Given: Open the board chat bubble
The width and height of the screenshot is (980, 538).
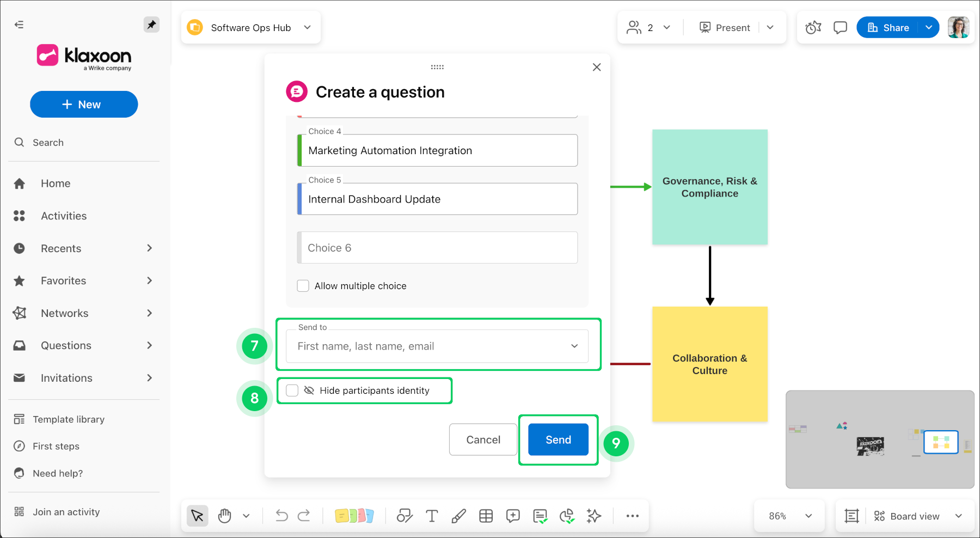Looking at the screenshot, I should click(x=840, y=27).
